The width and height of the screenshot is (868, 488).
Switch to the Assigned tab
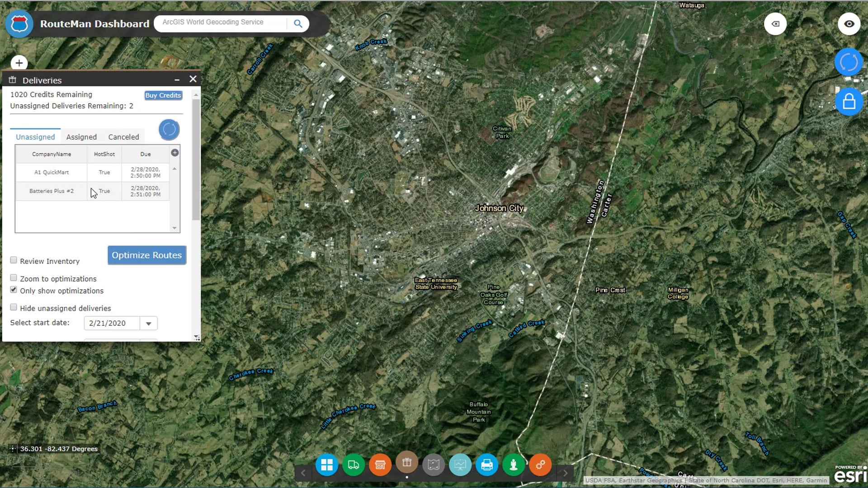coord(81,137)
